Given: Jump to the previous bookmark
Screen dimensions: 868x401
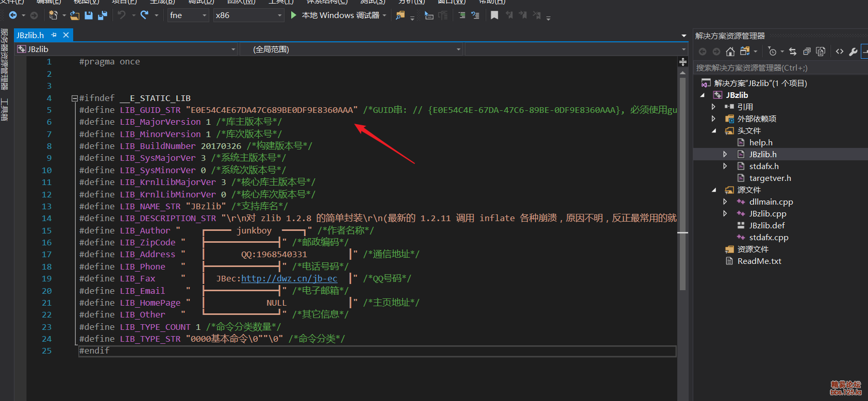Looking at the screenshot, I should pos(509,15).
